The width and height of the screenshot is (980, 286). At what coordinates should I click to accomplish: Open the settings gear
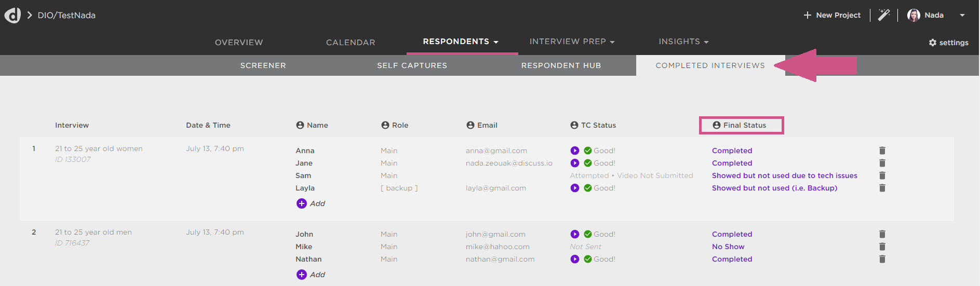pos(948,43)
